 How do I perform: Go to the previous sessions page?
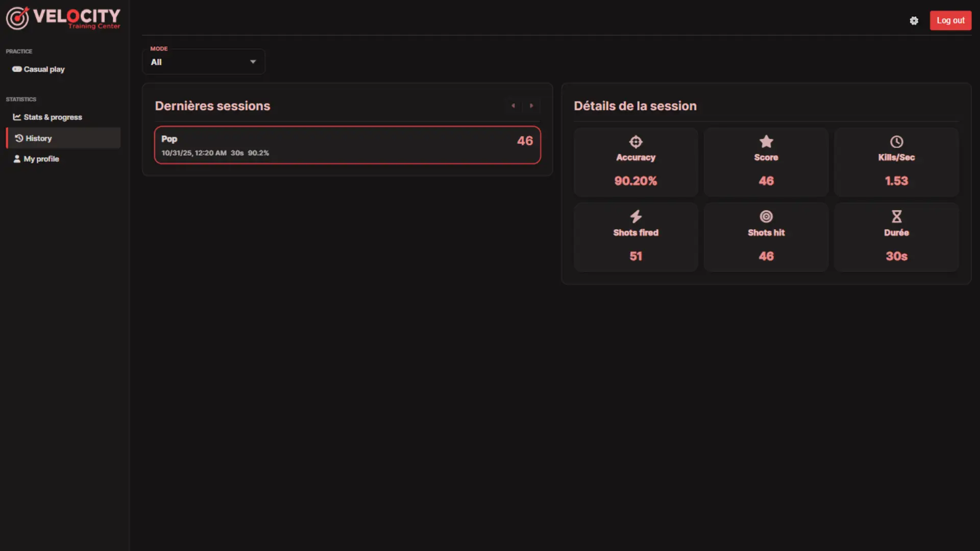pos(513,106)
